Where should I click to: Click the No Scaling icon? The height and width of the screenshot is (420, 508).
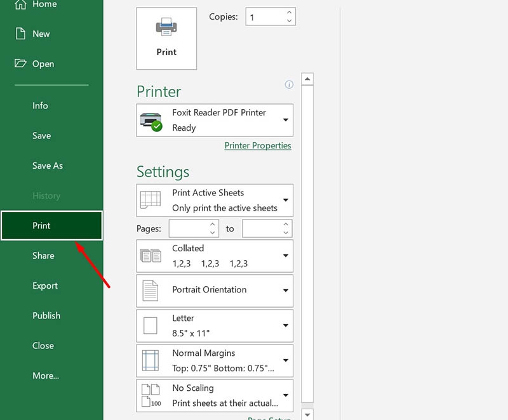(x=152, y=395)
